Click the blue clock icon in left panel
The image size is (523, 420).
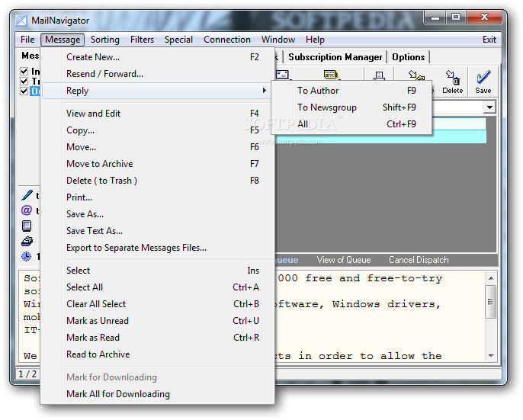coord(27,256)
